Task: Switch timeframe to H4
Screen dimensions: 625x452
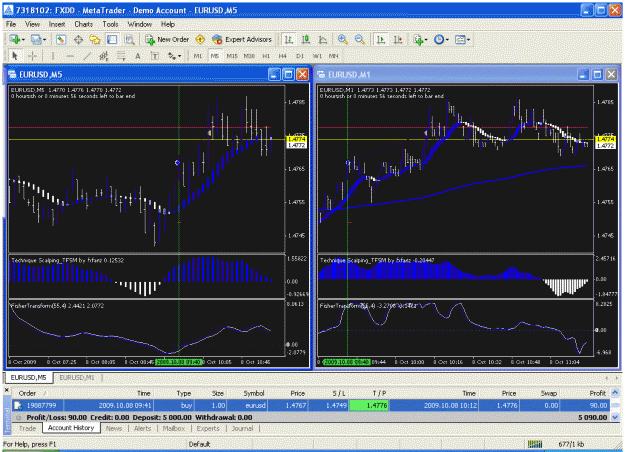Action: [283, 56]
